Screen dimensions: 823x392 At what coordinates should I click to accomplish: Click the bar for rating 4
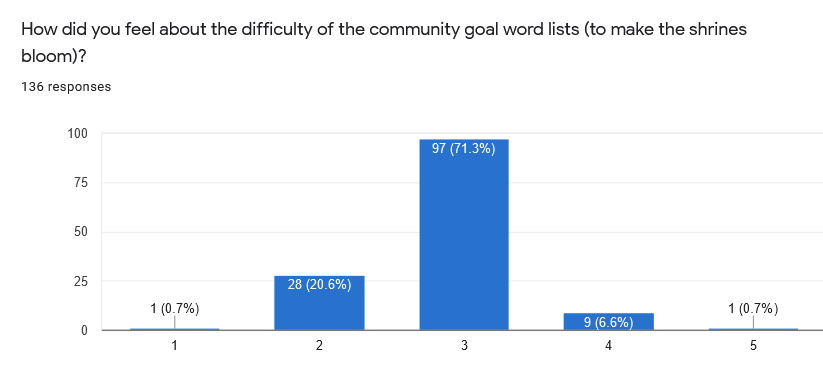(x=608, y=321)
